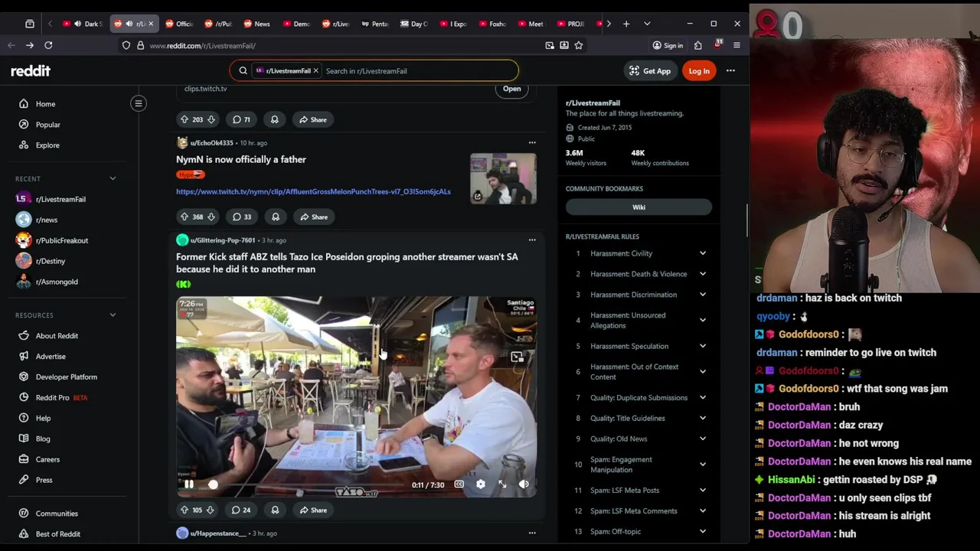Downvote the NymN father post
This screenshot has height=551, width=980.
[x=211, y=217]
